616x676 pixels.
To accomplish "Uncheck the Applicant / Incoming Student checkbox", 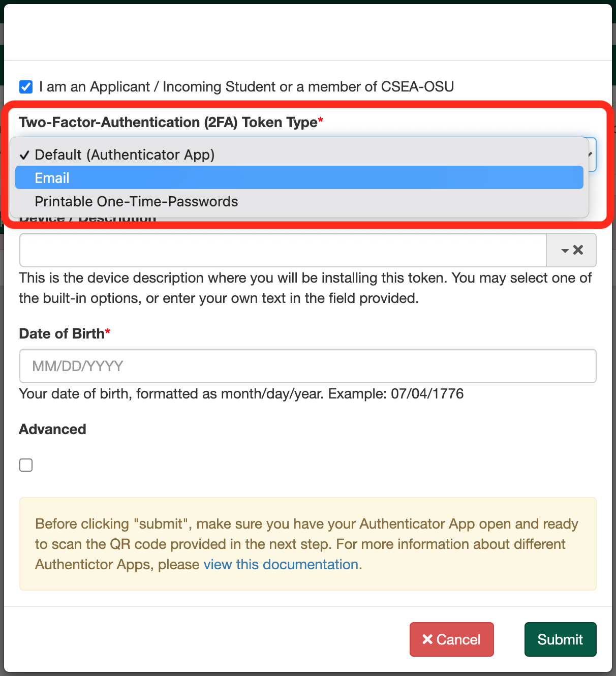I will coord(26,87).
